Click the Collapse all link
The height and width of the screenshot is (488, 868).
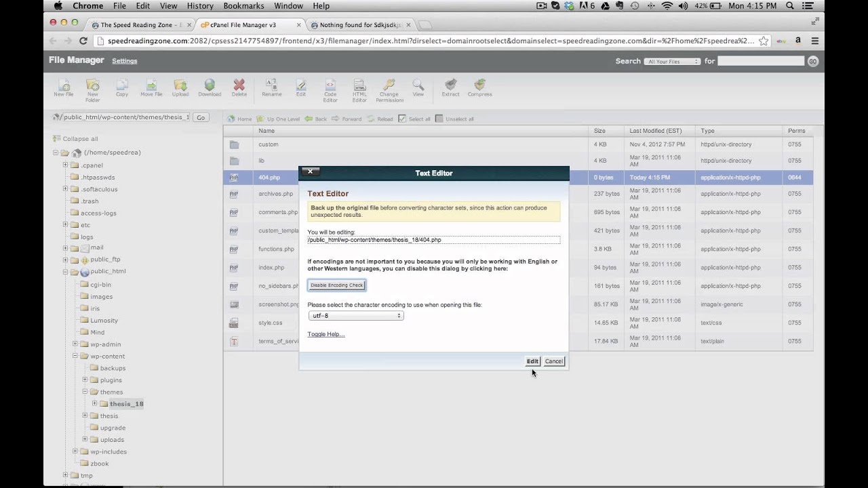click(x=80, y=139)
